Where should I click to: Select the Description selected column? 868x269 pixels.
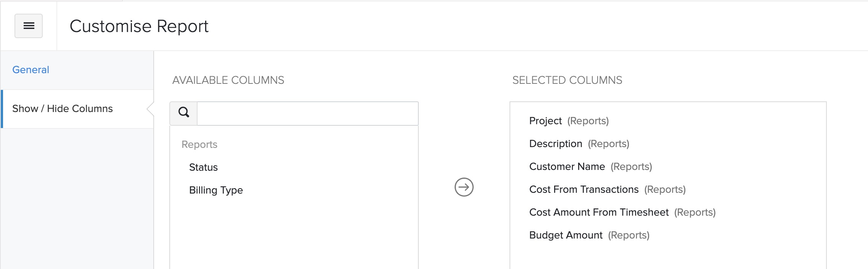(x=556, y=144)
